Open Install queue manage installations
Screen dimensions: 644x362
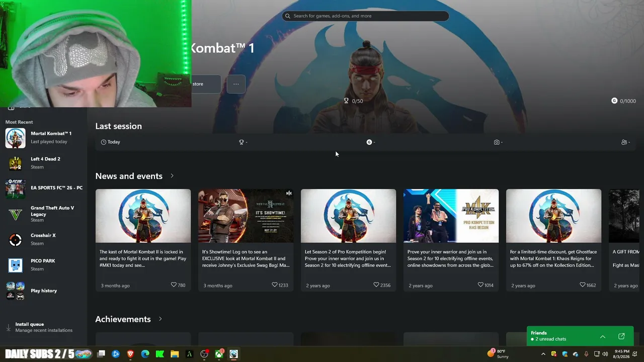click(44, 327)
